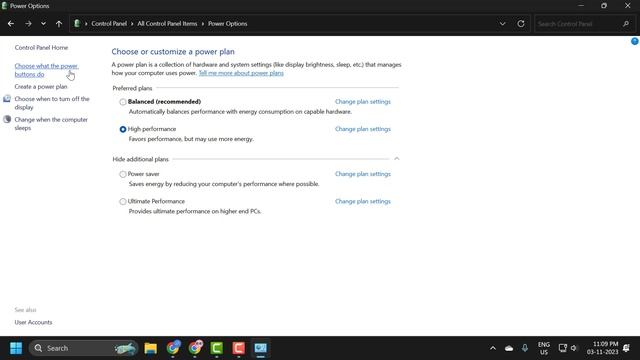
Task: Open the Control Panel taskbar icon
Action: (260, 348)
